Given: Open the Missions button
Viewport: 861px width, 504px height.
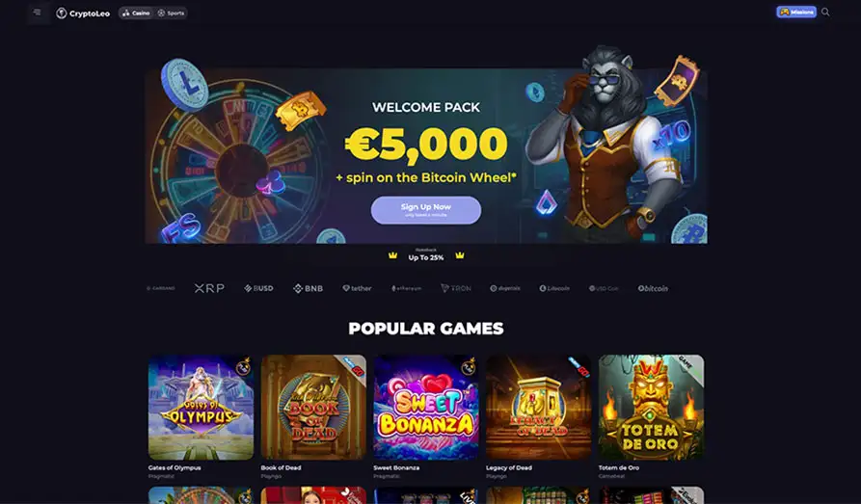Looking at the screenshot, I should click(796, 13).
